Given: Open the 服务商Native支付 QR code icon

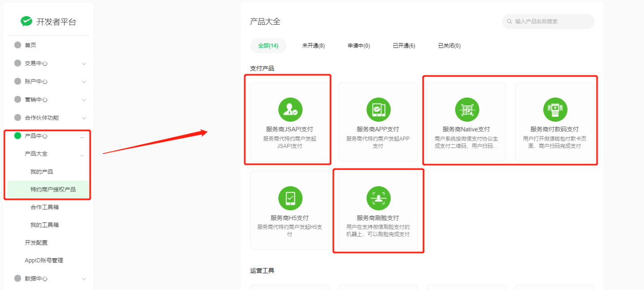Looking at the screenshot, I should click(x=467, y=110).
